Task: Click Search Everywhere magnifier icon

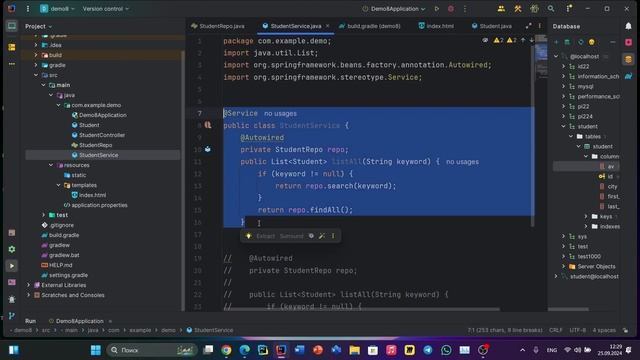Action: pos(551,9)
